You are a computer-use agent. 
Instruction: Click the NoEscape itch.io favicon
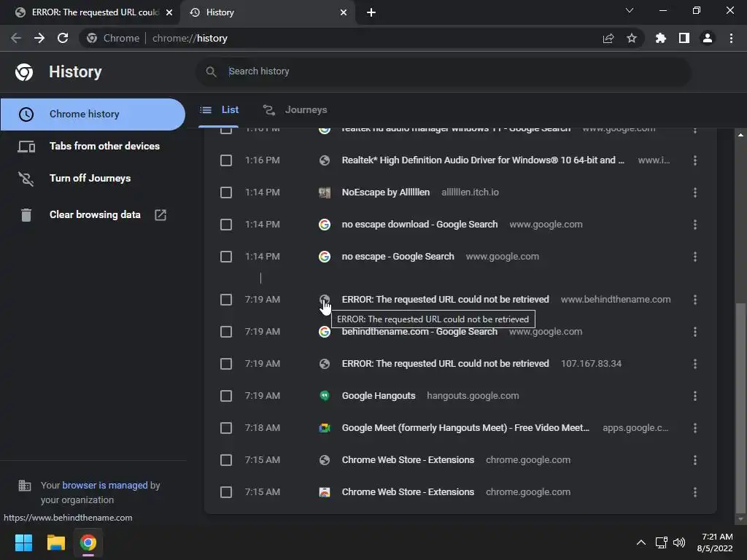click(x=325, y=192)
